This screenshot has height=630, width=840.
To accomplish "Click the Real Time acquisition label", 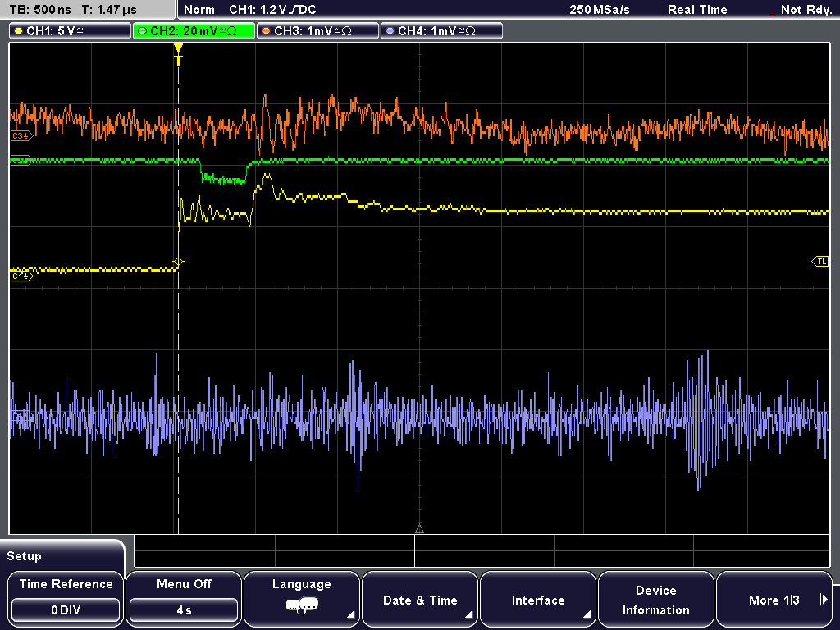I will pyautogui.click(x=697, y=10).
